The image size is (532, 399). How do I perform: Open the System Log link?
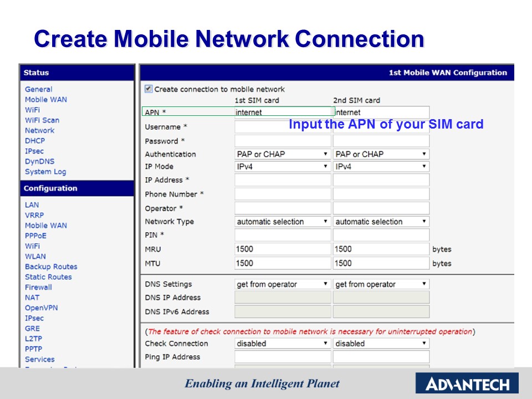[x=45, y=172]
